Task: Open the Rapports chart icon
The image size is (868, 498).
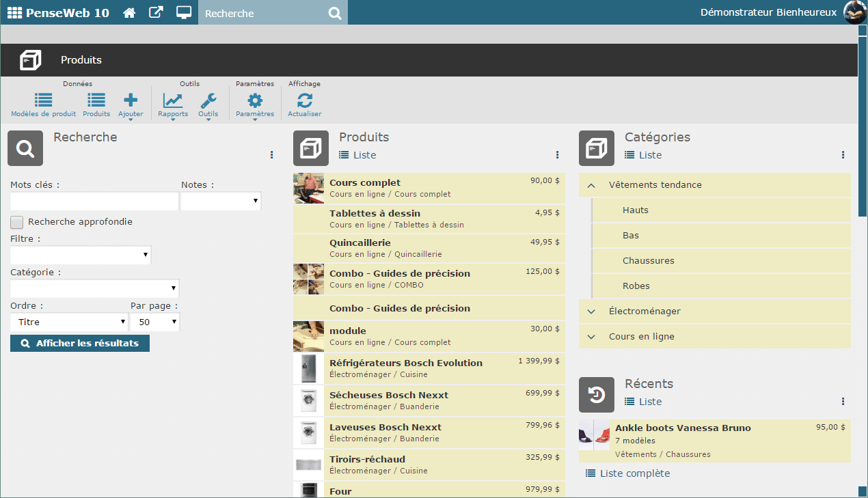Action: (173, 101)
